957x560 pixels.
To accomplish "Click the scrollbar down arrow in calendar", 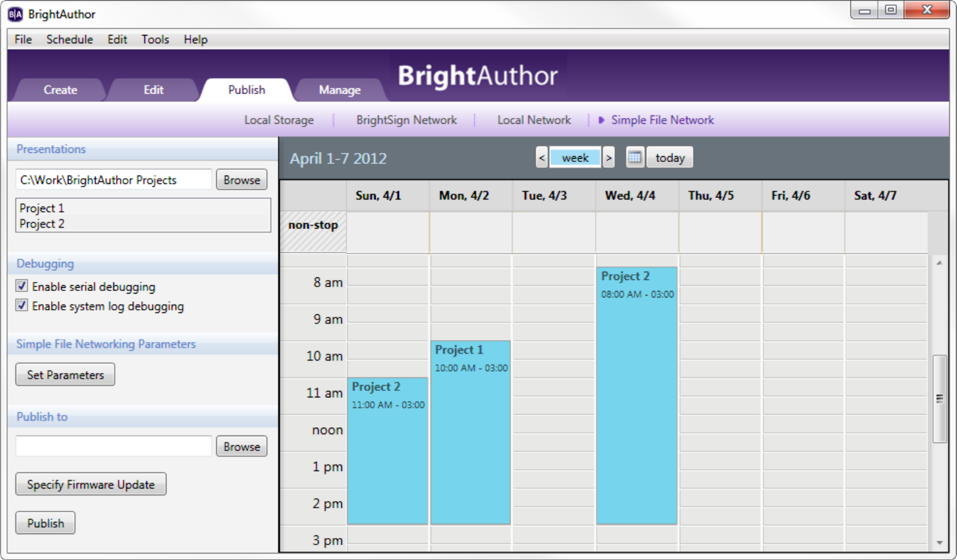I will click(940, 543).
